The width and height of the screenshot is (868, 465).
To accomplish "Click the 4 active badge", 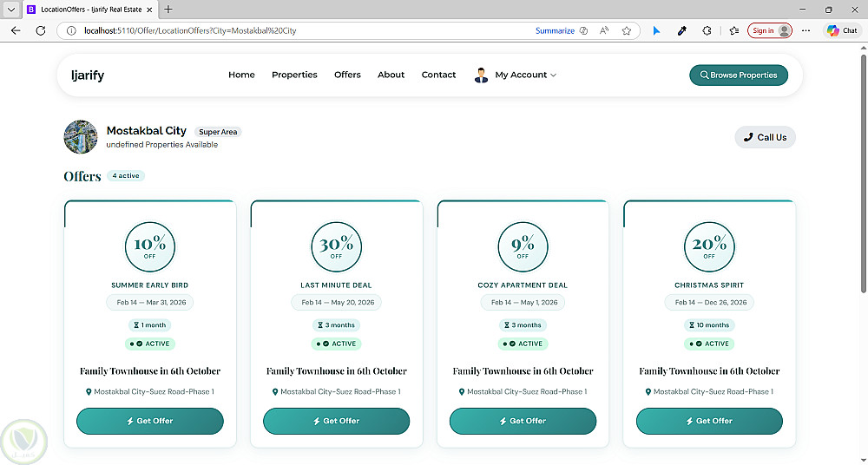I will click(x=126, y=175).
